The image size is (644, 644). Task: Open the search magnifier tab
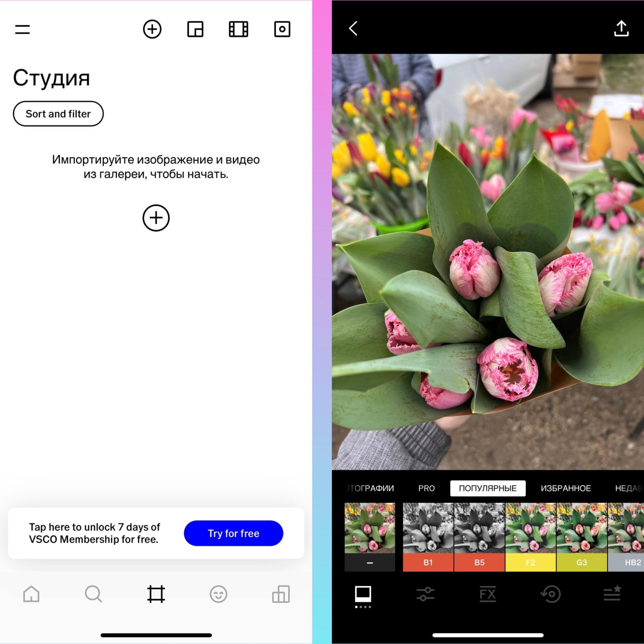point(93,594)
